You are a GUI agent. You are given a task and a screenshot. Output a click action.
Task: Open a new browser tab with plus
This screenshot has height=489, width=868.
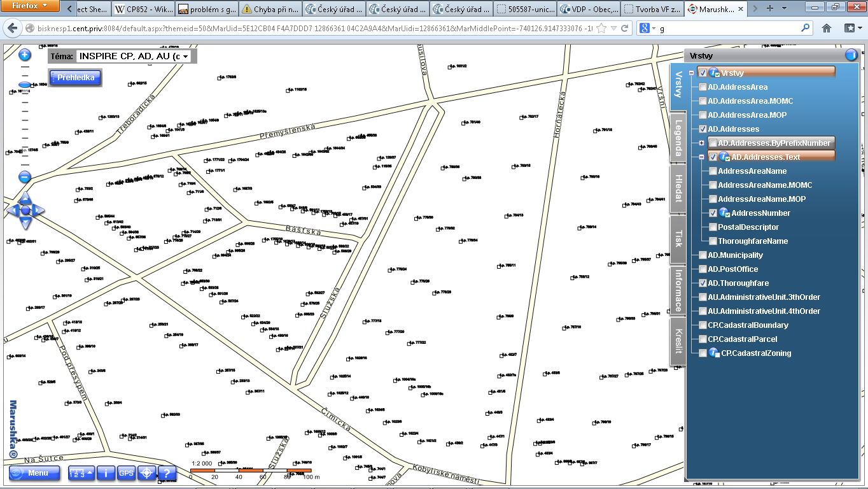(771, 9)
